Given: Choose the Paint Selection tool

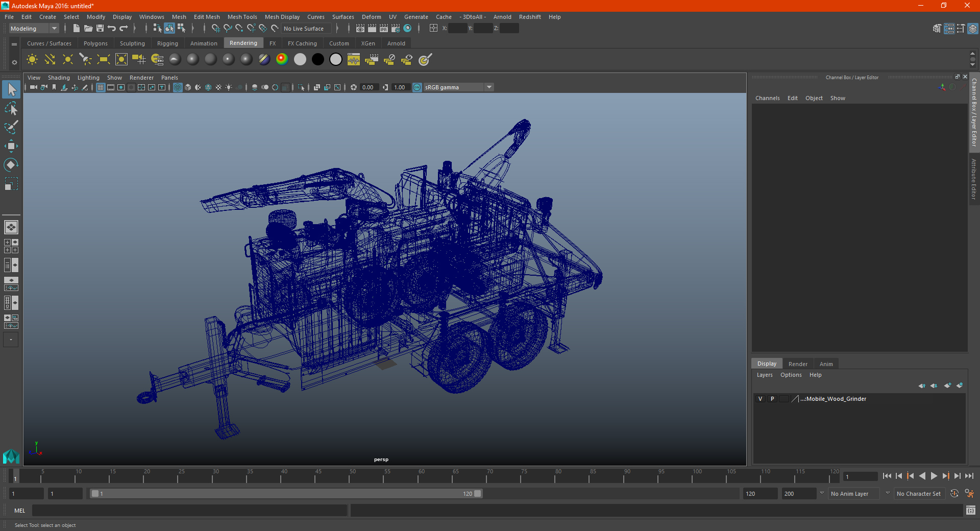Looking at the screenshot, I should pos(11,127).
